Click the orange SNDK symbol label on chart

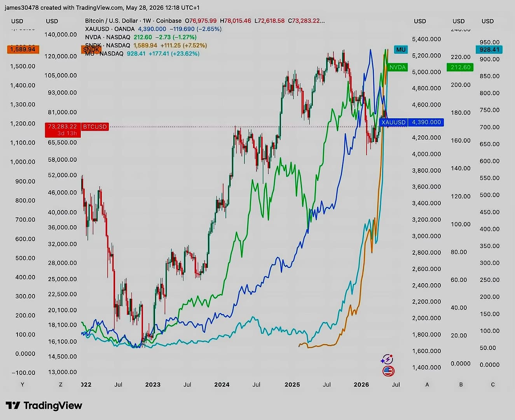click(x=91, y=49)
